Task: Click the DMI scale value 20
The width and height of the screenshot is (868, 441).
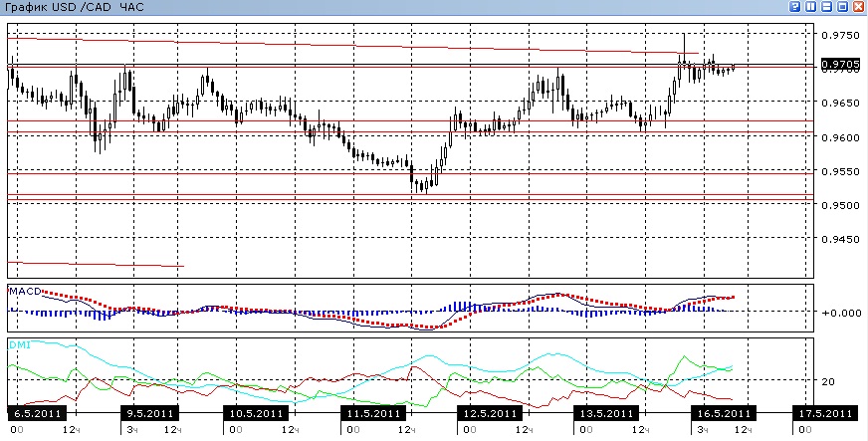Action: 829,380
